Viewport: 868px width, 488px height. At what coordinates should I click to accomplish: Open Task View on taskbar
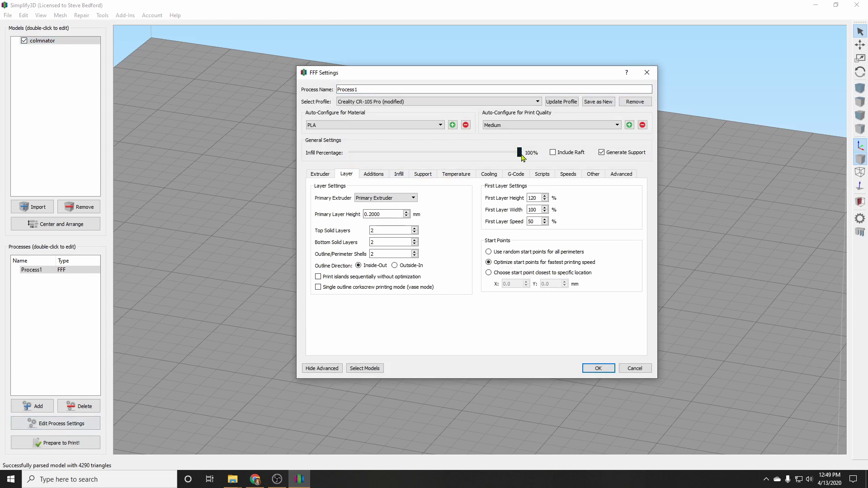(x=209, y=479)
